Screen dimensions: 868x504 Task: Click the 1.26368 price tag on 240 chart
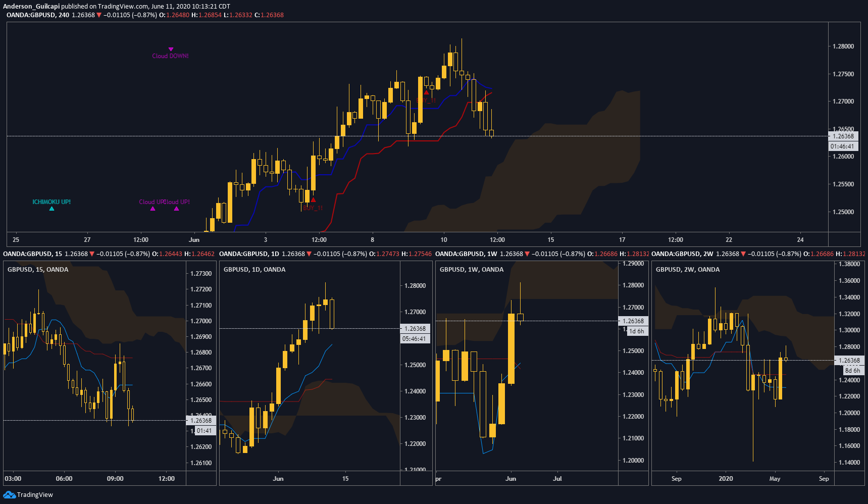coord(843,136)
